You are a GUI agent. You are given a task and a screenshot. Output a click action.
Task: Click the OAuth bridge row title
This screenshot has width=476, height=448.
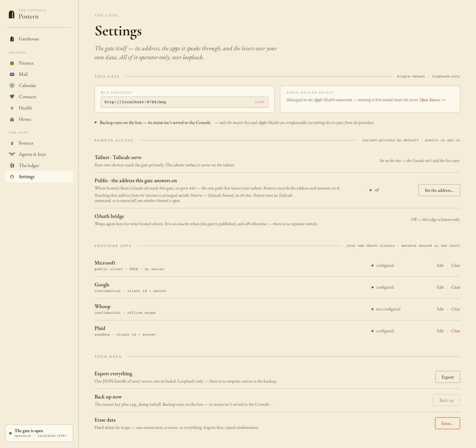[109, 216]
